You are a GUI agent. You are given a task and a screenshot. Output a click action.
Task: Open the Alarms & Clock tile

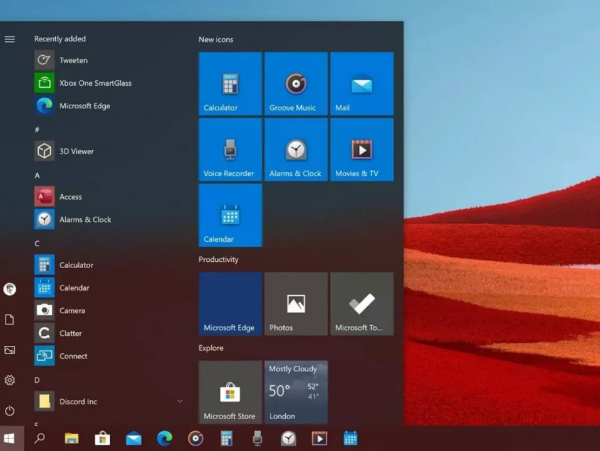point(296,150)
